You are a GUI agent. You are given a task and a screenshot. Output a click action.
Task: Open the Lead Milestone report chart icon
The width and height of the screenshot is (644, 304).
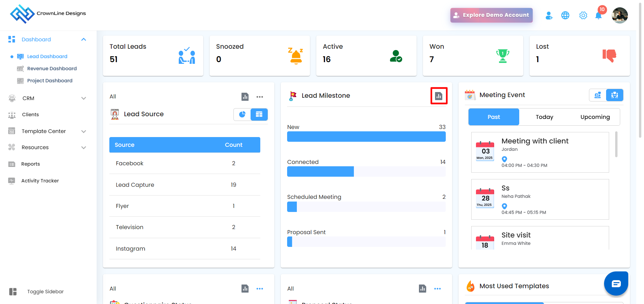point(439,96)
